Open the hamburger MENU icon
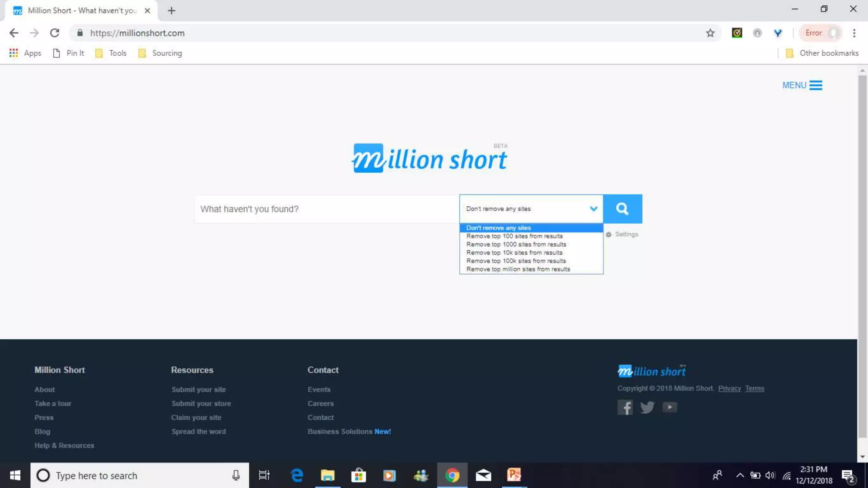The height and width of the screenshot is (488, 868). (815, 85)
